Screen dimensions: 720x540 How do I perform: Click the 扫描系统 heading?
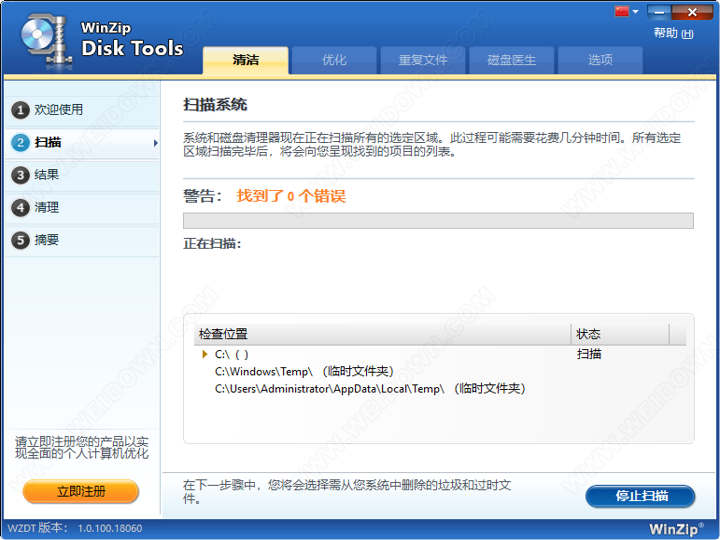(x=215, y=105)
